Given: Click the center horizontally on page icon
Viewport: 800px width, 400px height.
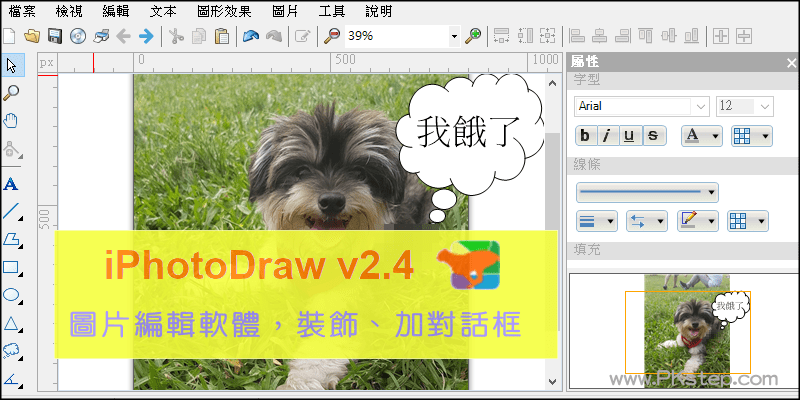Looking at the screenshot, I should point(720,36).
